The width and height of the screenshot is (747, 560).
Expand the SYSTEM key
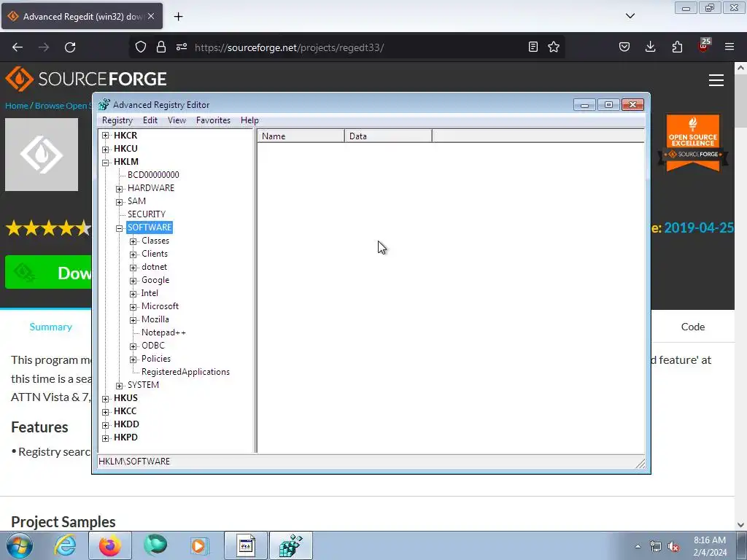pyautogui.click(x=119, y=386)
